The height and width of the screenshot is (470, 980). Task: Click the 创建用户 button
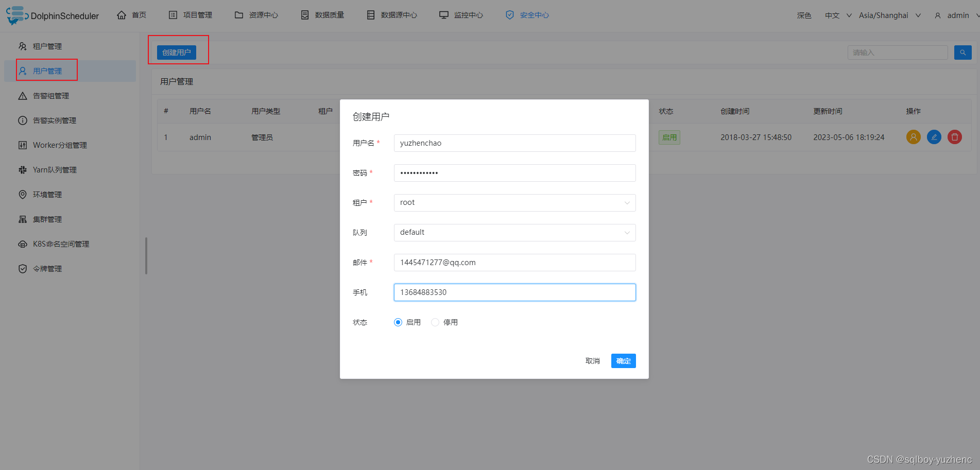(177, 53)
